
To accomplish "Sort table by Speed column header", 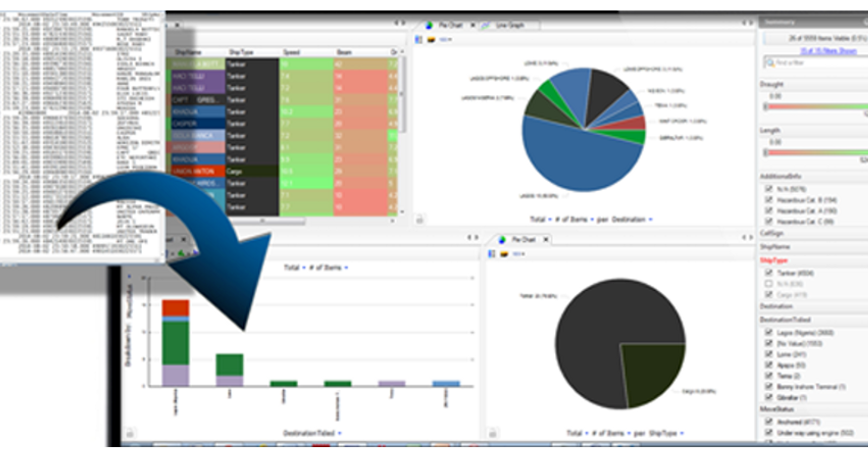I will 291,52.
